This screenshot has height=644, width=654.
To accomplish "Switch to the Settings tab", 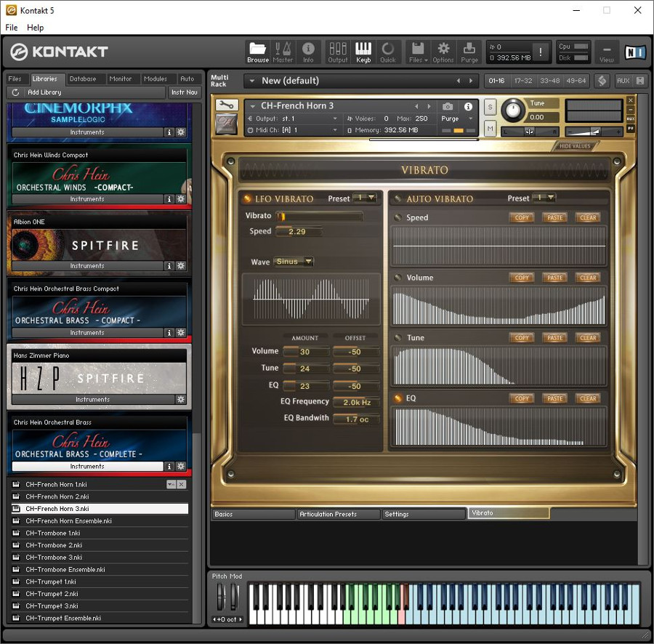I will click(423, 515).
